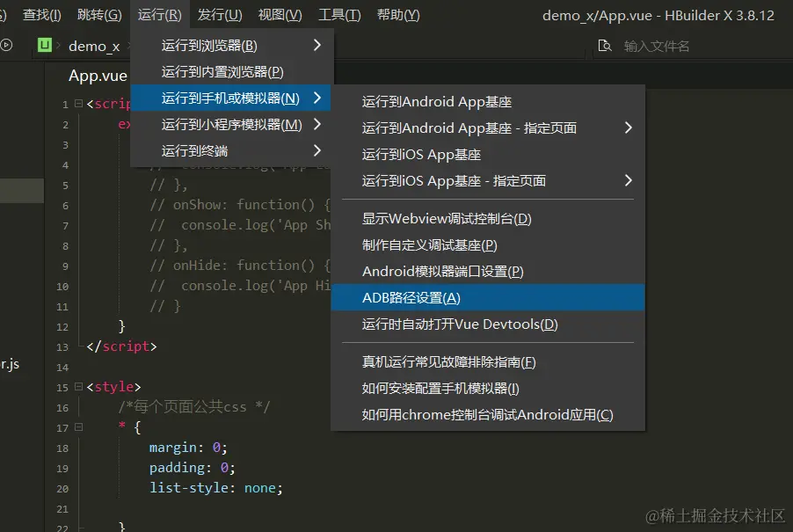Collapse the fold marker on line 17
This screenshot has height=532, width=793.
78,427
